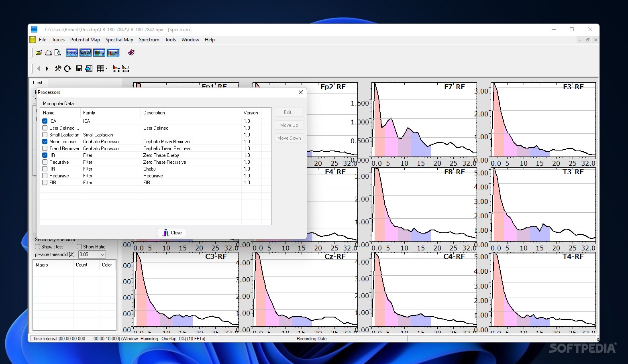Open the p-value threshold dropdown
Screen dimensions: 628x364
tap(102, 254)
